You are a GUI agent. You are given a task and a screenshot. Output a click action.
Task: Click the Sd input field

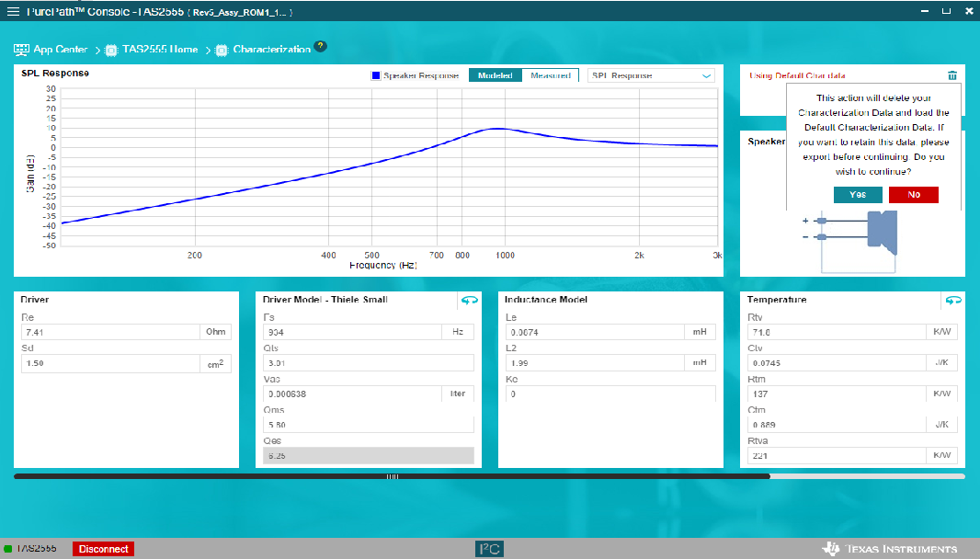[110, 363]
